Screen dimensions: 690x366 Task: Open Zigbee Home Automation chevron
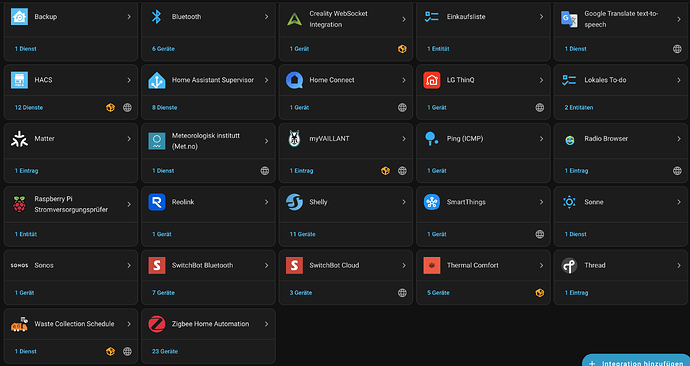(x=266, y=324)
